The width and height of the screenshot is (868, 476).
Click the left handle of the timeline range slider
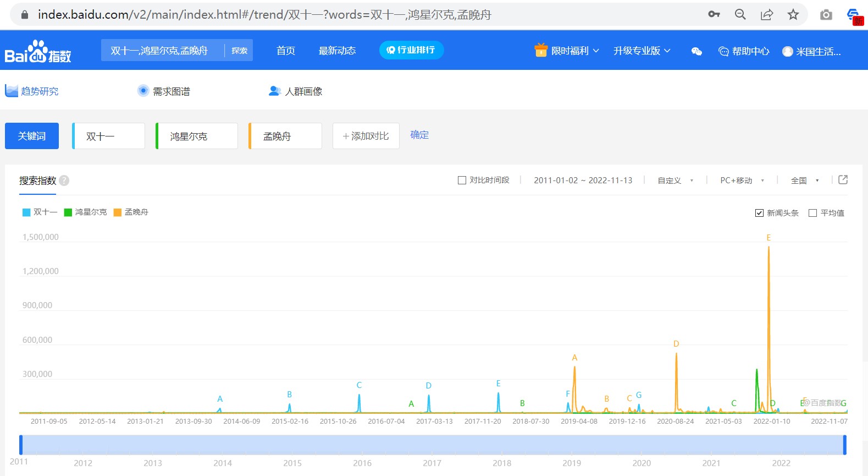pyautogui.click(x=21, y=445)
